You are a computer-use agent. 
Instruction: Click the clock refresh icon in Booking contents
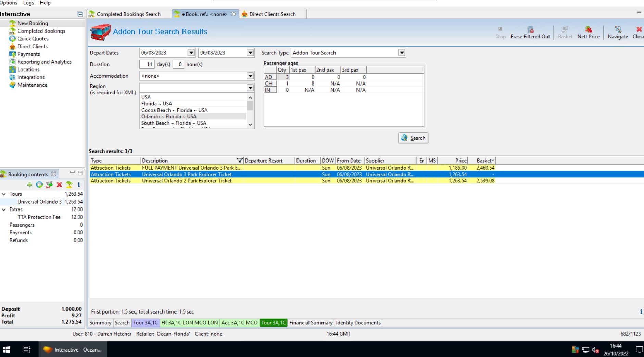click(39, 185)
